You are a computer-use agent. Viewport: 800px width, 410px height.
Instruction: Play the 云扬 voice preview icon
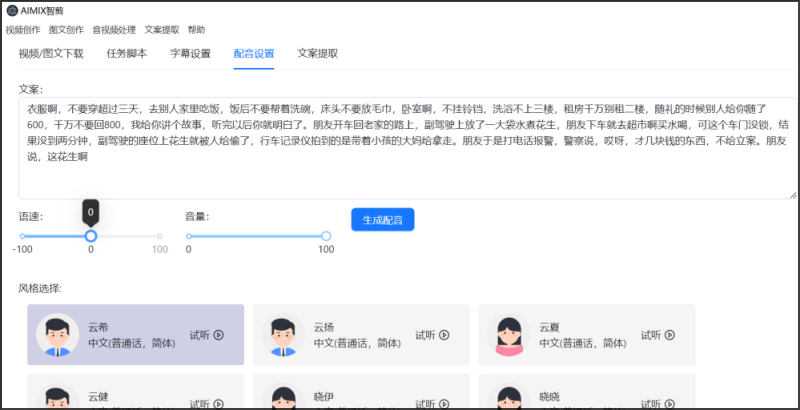point(444,335)
